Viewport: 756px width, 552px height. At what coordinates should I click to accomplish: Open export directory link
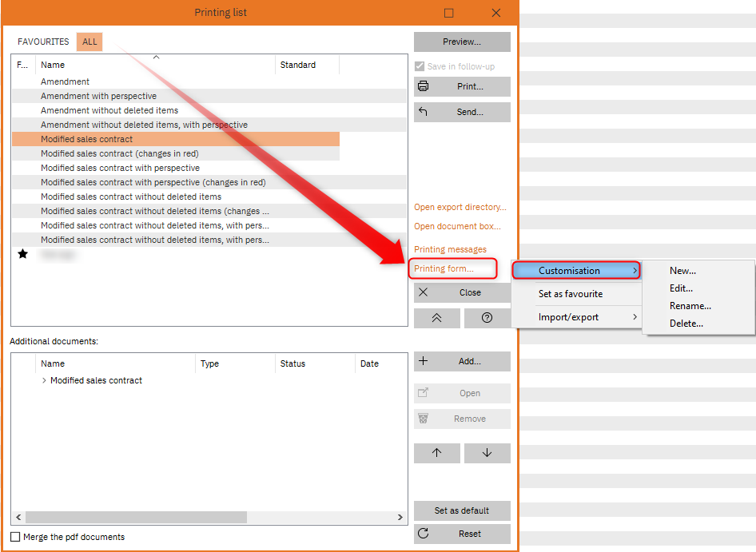[460, 207]
